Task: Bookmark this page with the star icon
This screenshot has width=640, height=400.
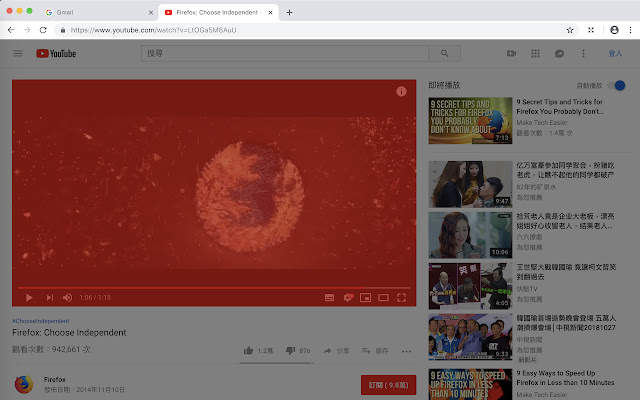Action: pyautogui.click(x=570, y=30)
